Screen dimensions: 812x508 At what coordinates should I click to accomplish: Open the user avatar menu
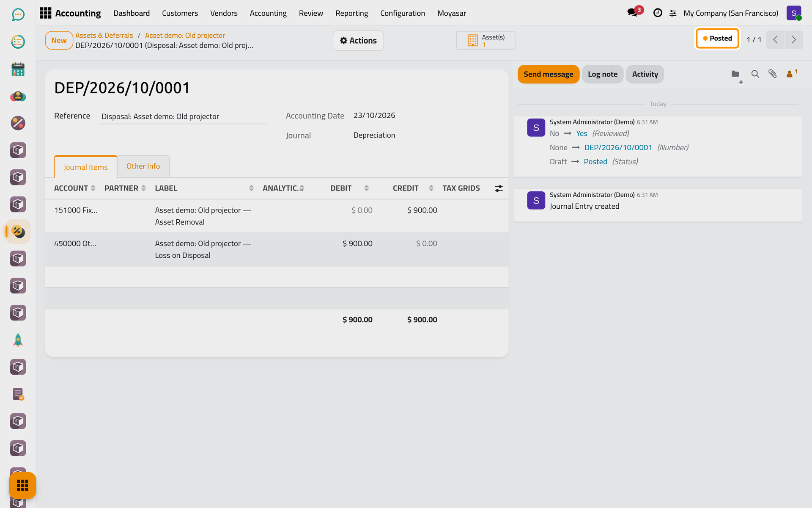tap(794, 13)
